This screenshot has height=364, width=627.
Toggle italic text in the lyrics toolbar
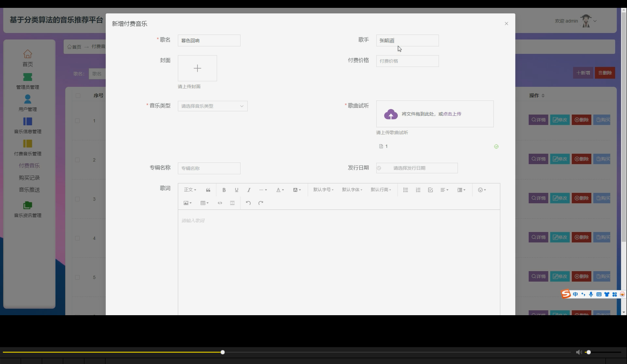pyautogui.click(x=249, y=190)
